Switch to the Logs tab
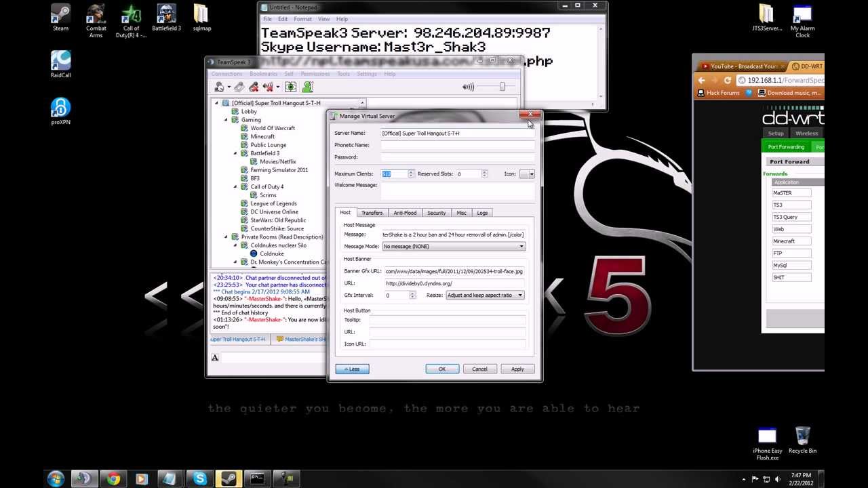 click(x=482, y=213)
